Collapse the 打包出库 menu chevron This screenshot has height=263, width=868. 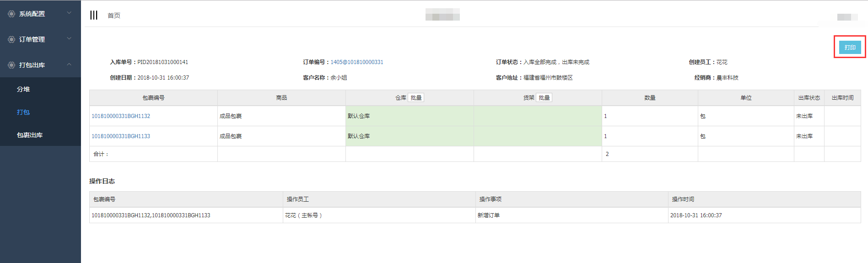pos(69,64)
